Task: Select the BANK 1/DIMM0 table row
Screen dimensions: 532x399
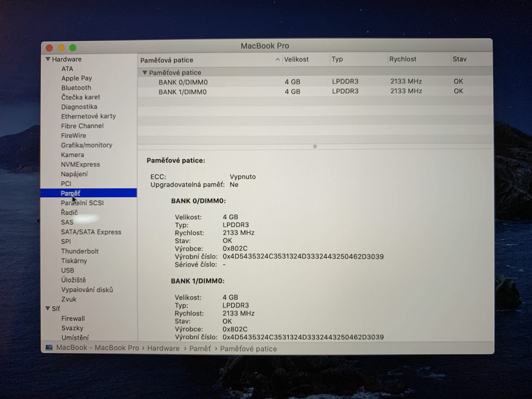Action: [x=182, y=92]
